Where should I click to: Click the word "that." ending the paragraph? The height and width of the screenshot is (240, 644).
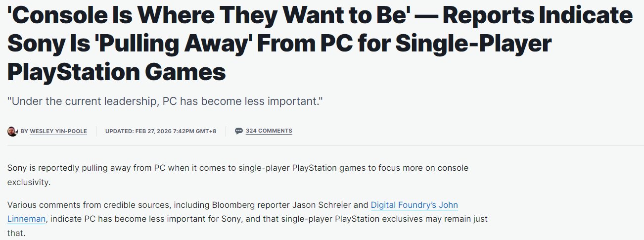[x=16, y=233]
